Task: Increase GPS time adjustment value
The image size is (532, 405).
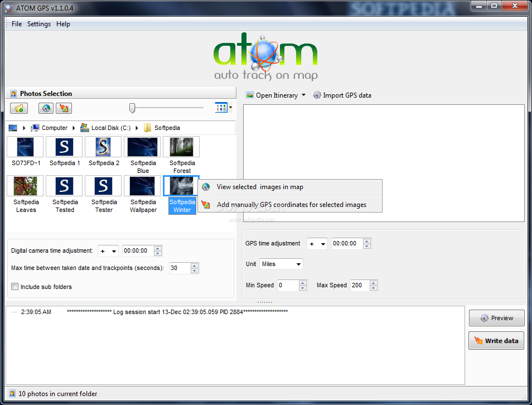Action: click(x=367, y=241)
